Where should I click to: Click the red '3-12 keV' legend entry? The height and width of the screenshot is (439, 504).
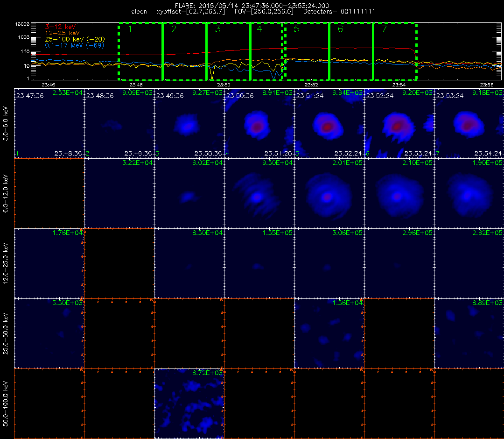[x=60, y=27]
